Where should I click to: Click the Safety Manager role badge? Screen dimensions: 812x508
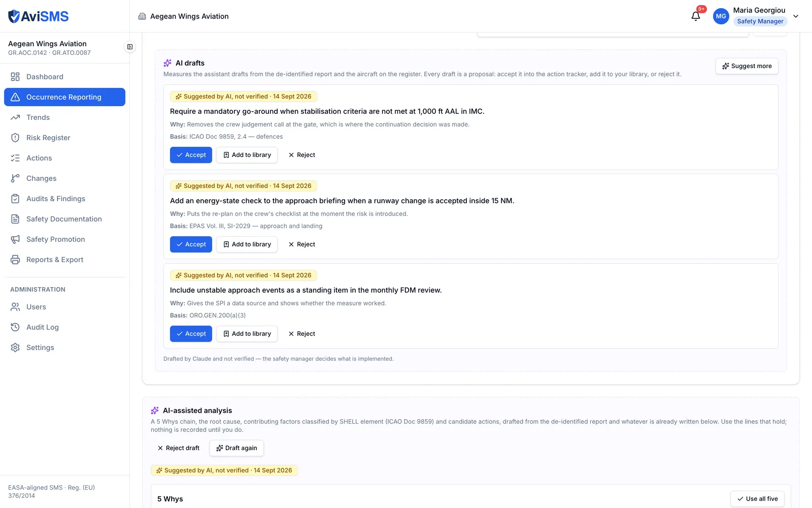coord(760,21)
